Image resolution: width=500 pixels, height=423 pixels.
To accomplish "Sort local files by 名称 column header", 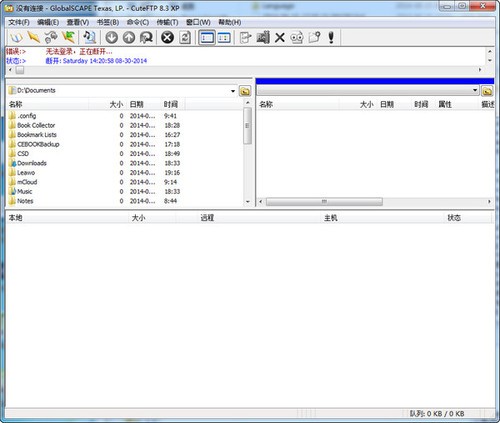I will click(x=48, y=104).
